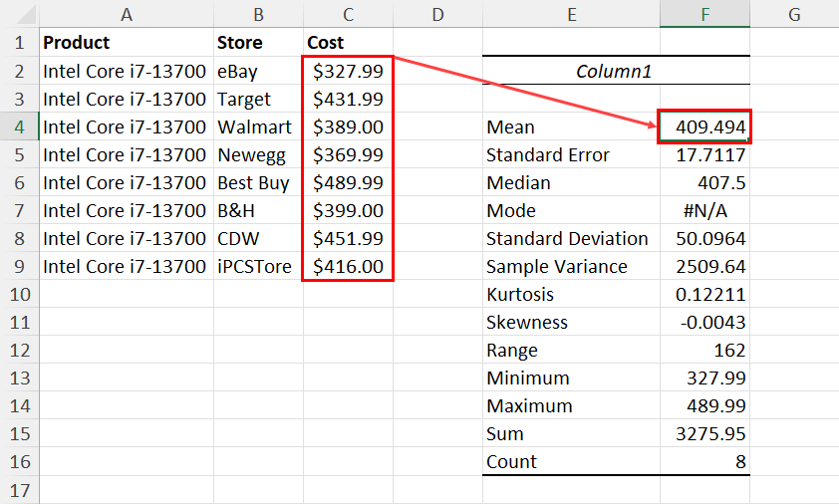The height and width of the screenshot is (504, 839).
Task: Select the mean value 409.494
Action: pyautogui.click(x=705, y=126)
